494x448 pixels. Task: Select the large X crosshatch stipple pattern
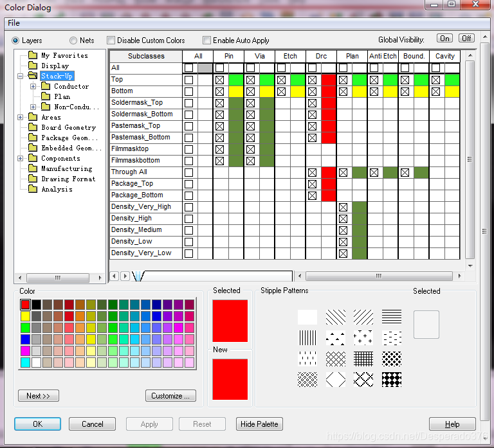(363, 379)
